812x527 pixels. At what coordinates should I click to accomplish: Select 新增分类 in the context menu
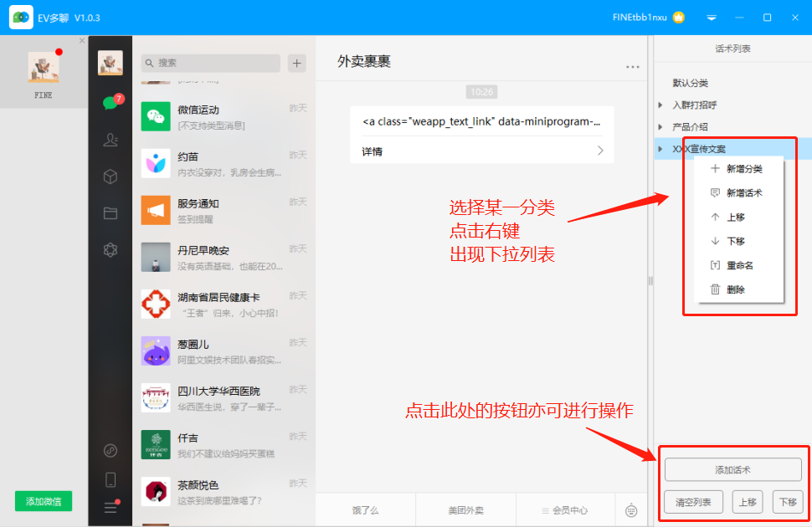point(743,167)
